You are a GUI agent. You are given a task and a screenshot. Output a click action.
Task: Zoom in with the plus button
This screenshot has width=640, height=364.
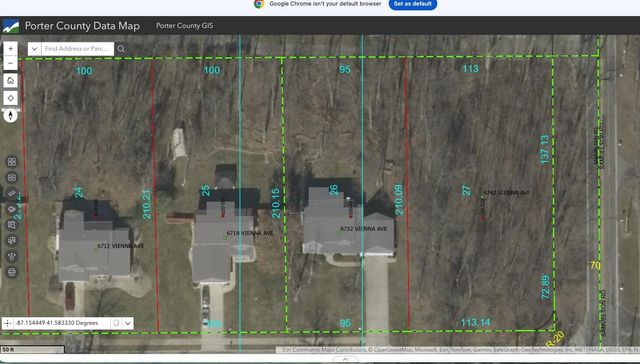pos(11,48)
